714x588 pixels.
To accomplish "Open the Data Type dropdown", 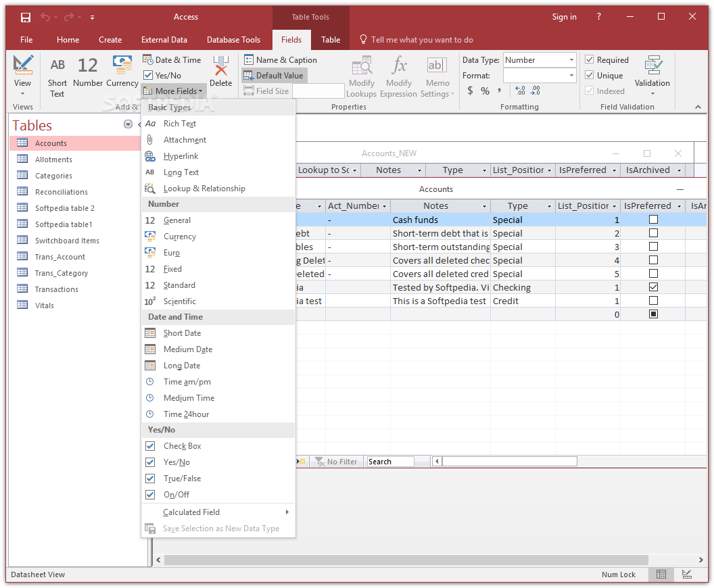I will (571, 60).
